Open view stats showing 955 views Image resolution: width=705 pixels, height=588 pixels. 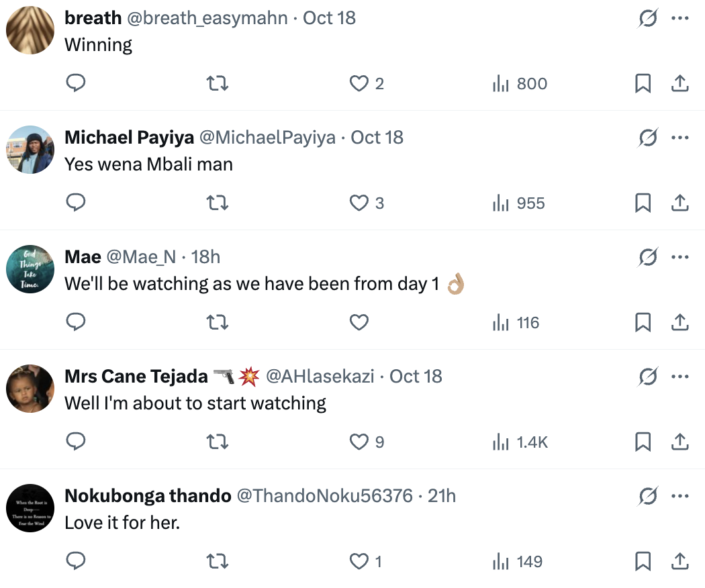coord(519,203)
